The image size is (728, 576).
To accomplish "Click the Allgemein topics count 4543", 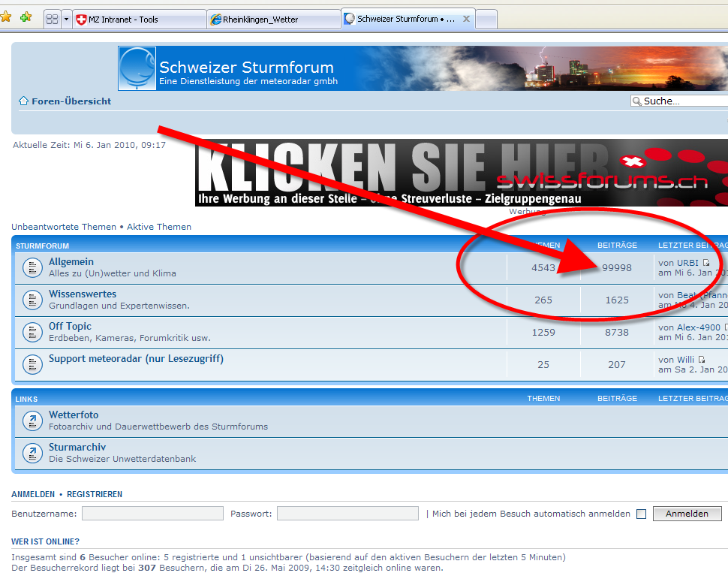I will (543, 268).
